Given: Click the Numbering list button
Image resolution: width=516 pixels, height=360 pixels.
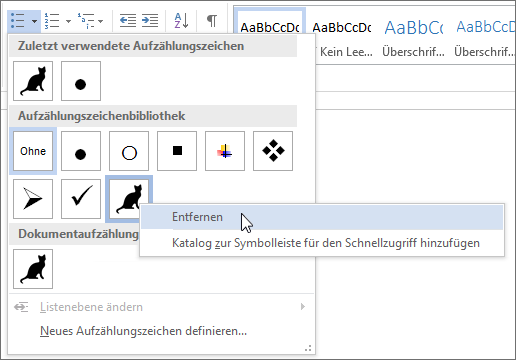Looking at the screenshot, I should click(52, 21).
